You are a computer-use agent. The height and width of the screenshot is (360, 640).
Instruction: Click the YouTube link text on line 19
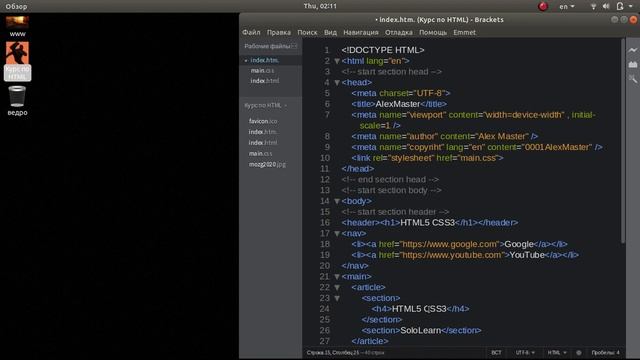527,255
